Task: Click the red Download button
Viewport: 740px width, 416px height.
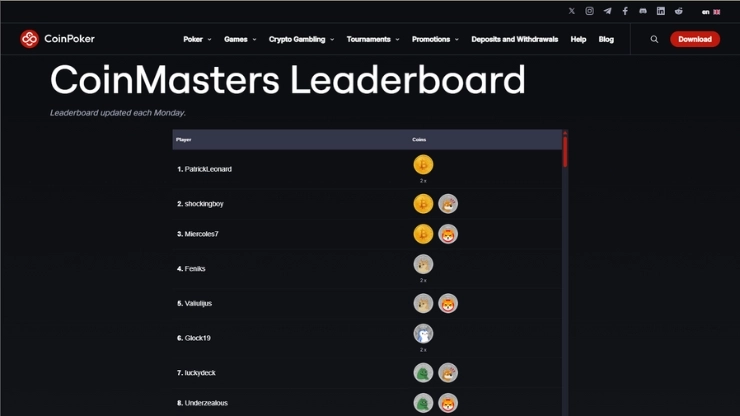Action: (695, 39)
